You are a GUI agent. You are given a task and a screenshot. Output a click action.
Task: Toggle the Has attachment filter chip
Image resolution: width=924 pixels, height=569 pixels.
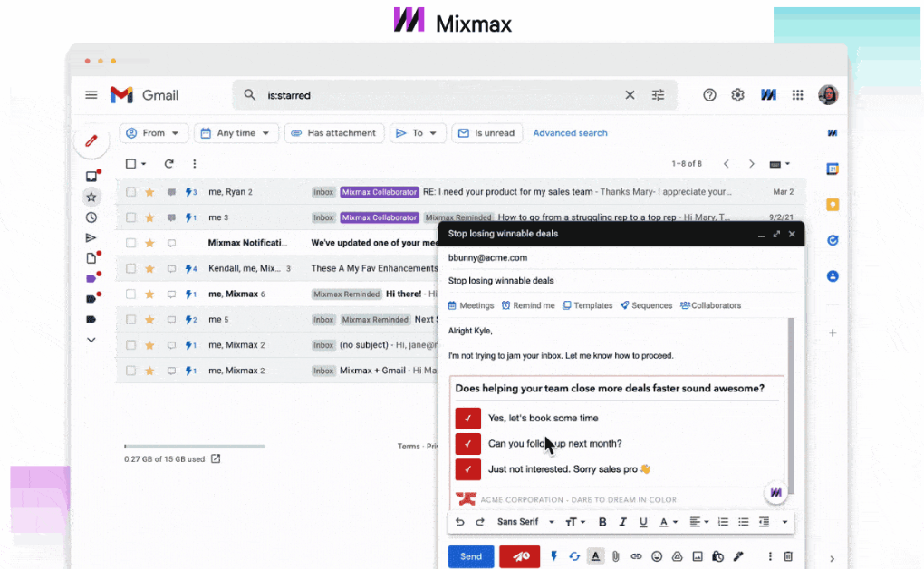click(x=334, y=133)
